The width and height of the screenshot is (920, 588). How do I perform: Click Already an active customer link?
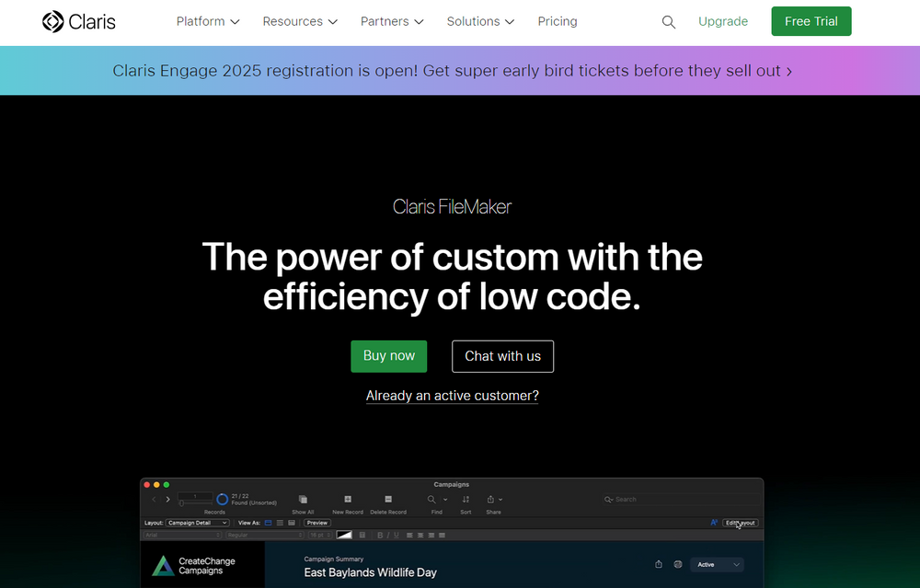pyautogui.click(x=453, y=396)
